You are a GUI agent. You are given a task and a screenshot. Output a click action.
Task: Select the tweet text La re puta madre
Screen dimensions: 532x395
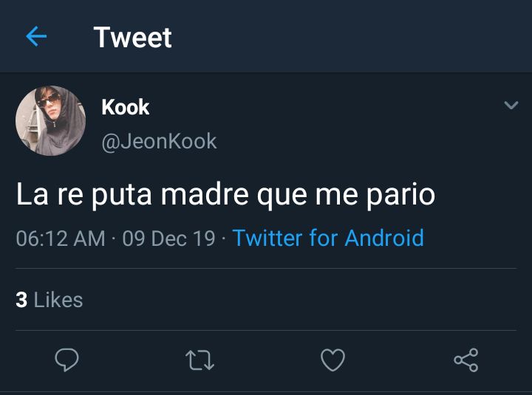pos(132,194)
